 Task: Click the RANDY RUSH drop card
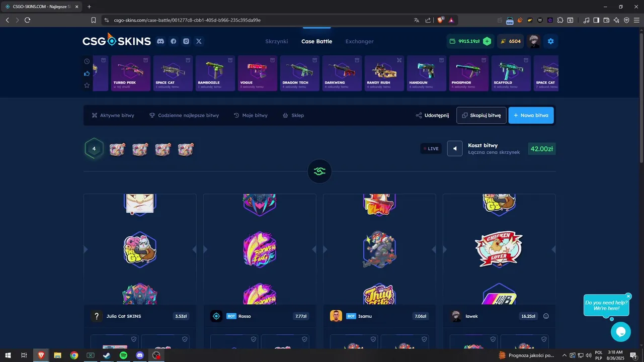point(384,73)
